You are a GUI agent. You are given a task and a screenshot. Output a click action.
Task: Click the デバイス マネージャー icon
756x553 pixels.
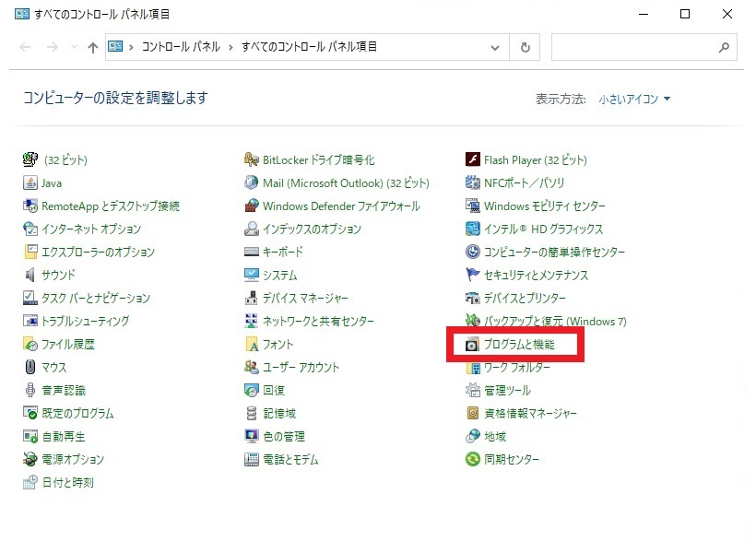(x=252, y=299)
